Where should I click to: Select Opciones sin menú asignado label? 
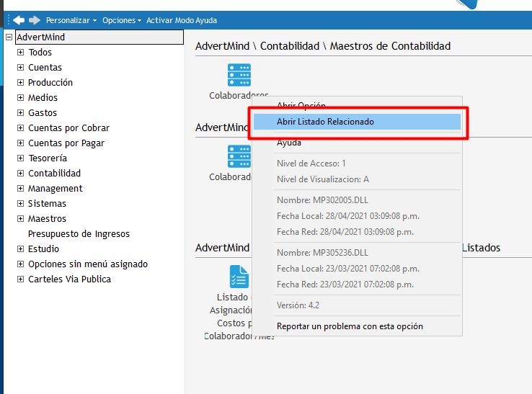pyautogui.click(x=88, y=264)
